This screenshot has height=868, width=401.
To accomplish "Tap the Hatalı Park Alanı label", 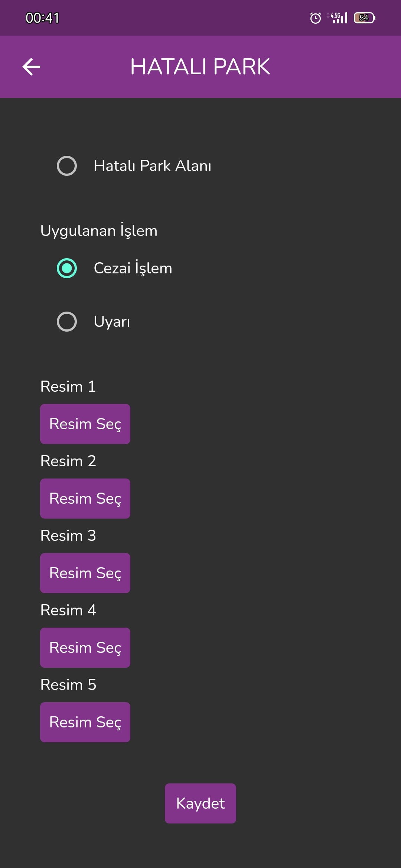I will (153, 166).
